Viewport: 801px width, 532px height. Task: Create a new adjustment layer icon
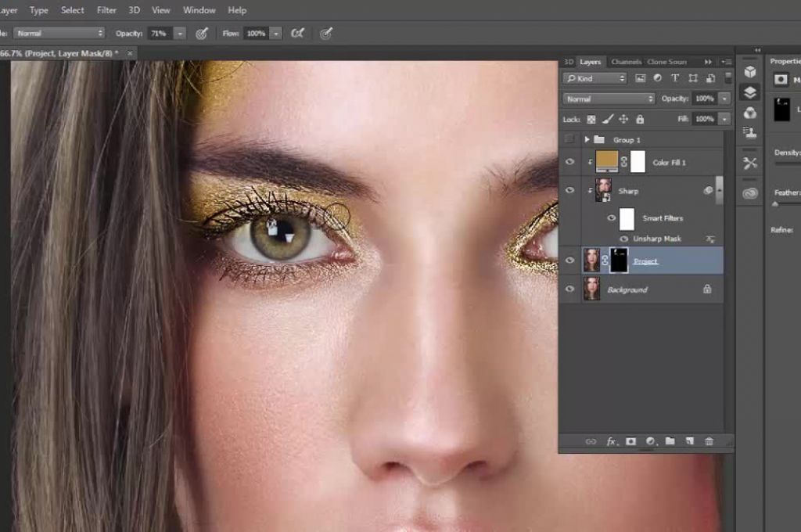[650, 441]
